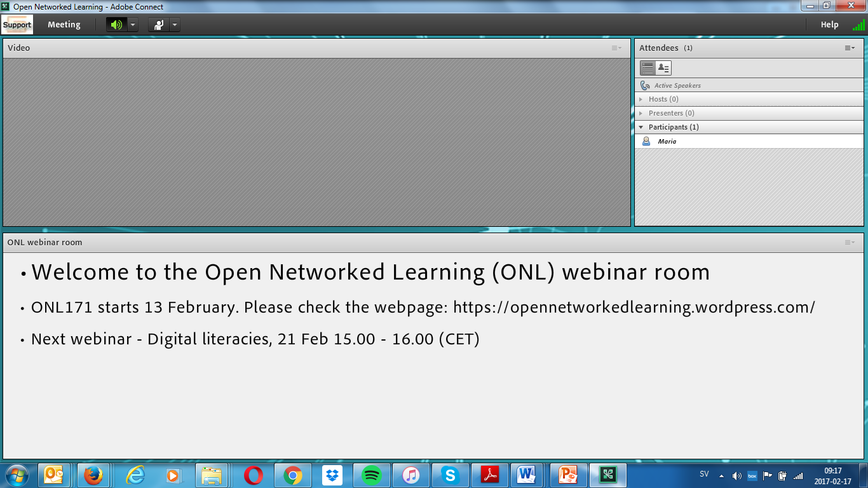Open the system volume control in the tray
Image resolution: width=868 pixels, height=488 pixels.
(736, 474)
